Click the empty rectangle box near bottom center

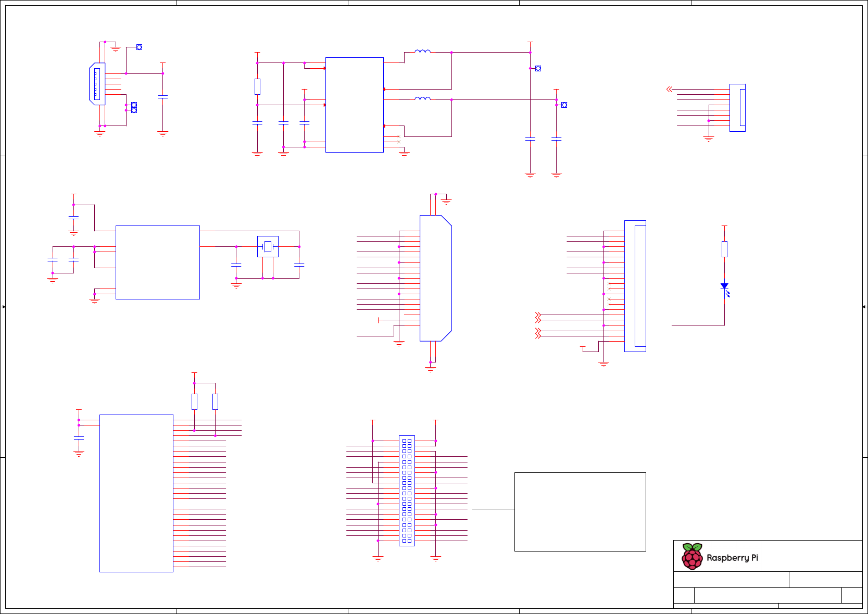click(x=580, y=511)
